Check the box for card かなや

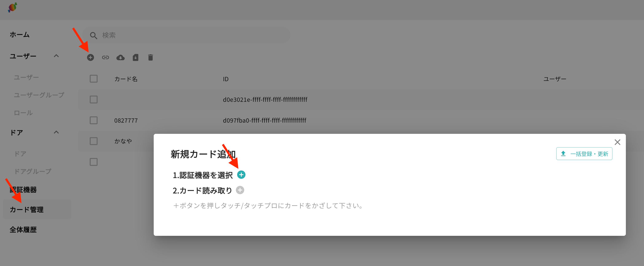93,141
